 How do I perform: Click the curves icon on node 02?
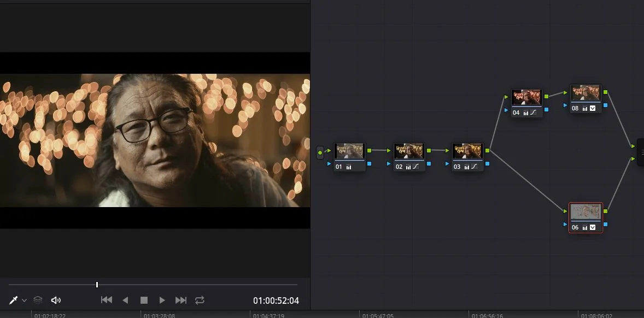point(415,167)
